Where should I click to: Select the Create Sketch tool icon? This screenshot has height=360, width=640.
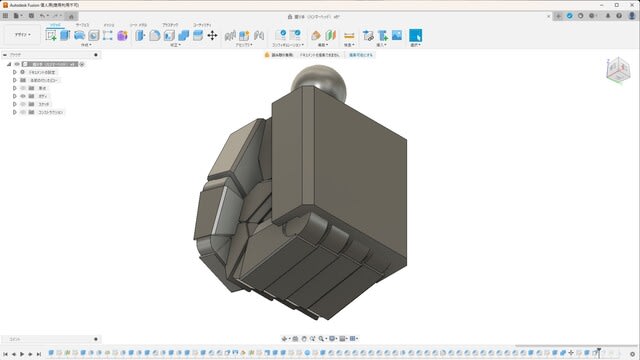(51, 36)
